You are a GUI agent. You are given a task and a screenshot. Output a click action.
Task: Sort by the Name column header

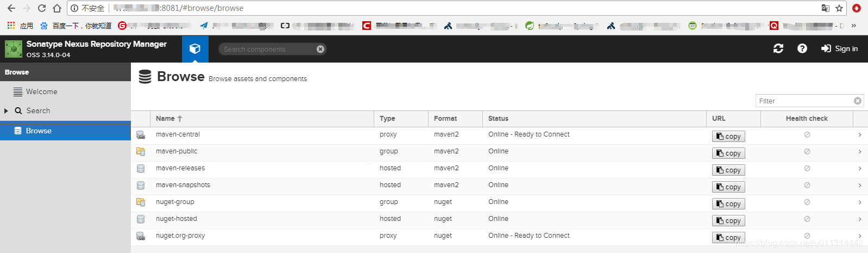pyautogui.click(x=262, y=119)
